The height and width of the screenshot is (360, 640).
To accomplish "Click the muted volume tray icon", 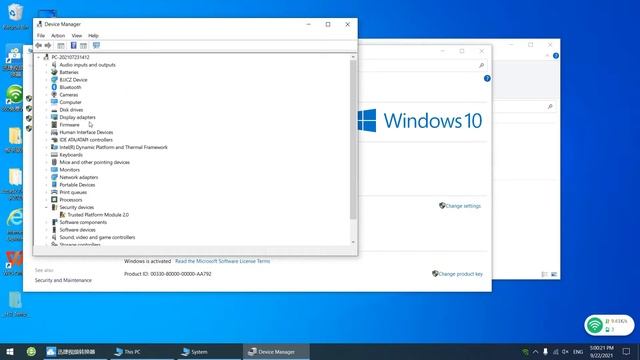I will (x=565, y=352).
